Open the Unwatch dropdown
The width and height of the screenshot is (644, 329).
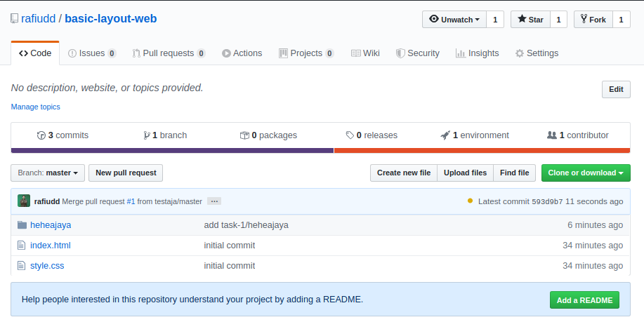pyautogui.click(x=454, y=19)
